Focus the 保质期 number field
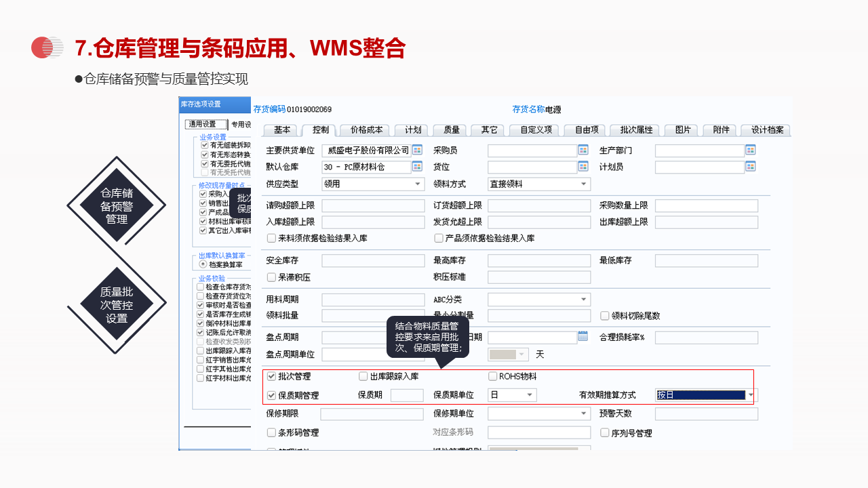 (407, 395)
